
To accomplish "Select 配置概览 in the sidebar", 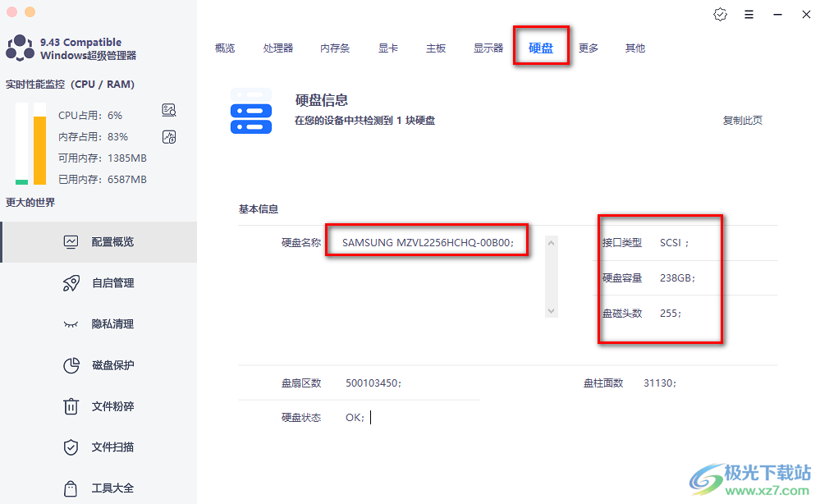I will [112, 242].
